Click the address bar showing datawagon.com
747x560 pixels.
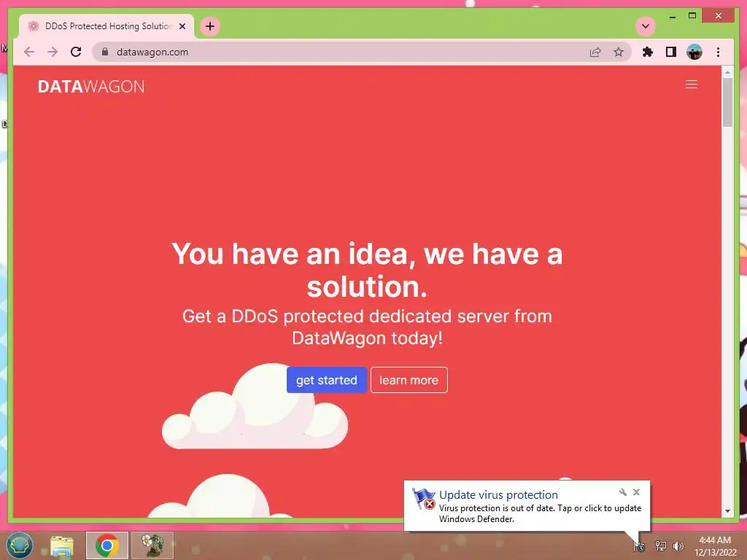click(362, 52)
